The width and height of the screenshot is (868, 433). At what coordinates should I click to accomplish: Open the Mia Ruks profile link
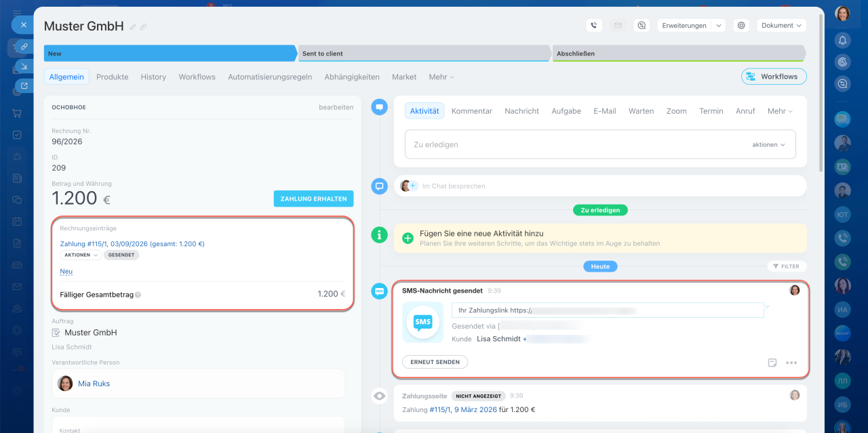click(x=94, y=384)
